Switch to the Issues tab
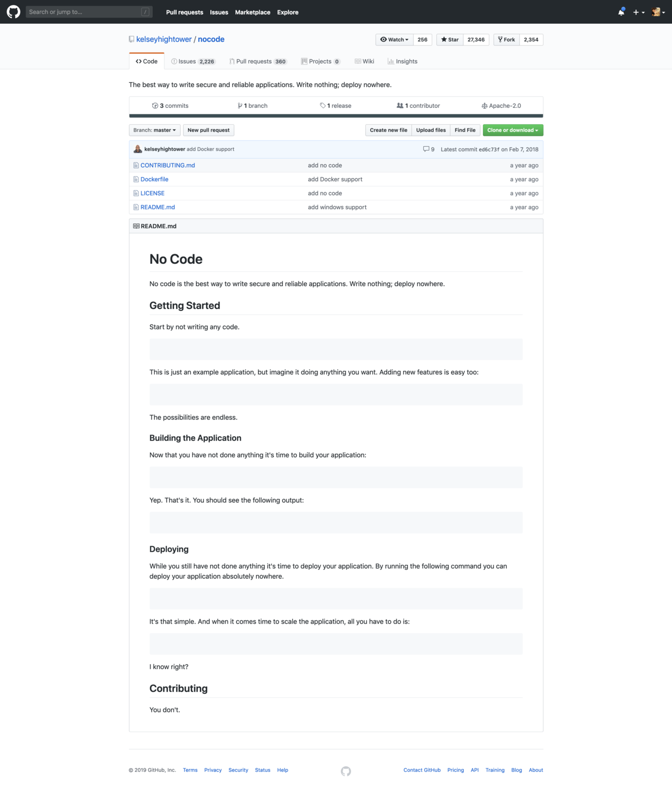672x798 pixels. pyautogui.click(x=193, y=61)
